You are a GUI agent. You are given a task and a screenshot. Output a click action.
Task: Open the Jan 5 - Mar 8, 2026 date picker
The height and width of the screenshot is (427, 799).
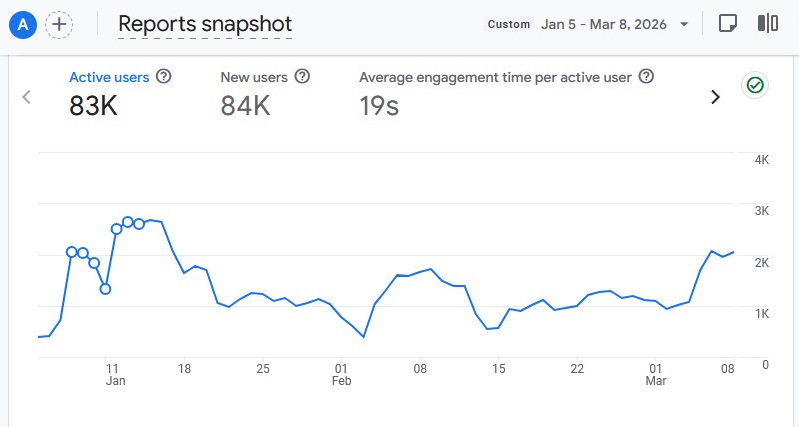(x=614, y=24)
